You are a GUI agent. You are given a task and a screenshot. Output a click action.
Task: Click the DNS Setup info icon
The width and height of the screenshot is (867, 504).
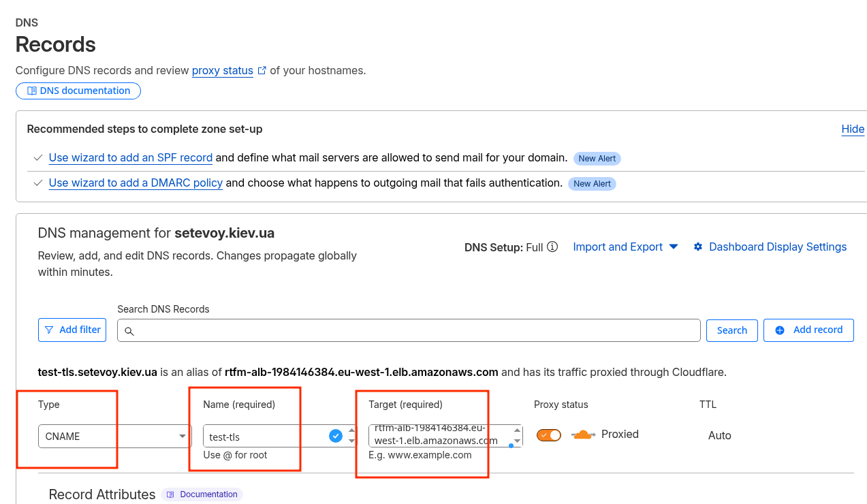(x=552, y=247)
